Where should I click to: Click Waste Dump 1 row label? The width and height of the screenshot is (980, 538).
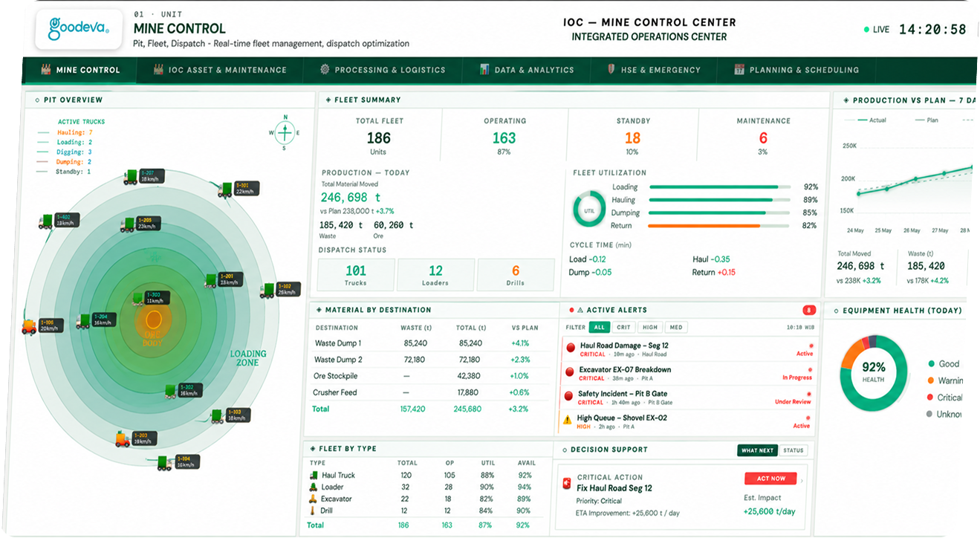[338, 343]
